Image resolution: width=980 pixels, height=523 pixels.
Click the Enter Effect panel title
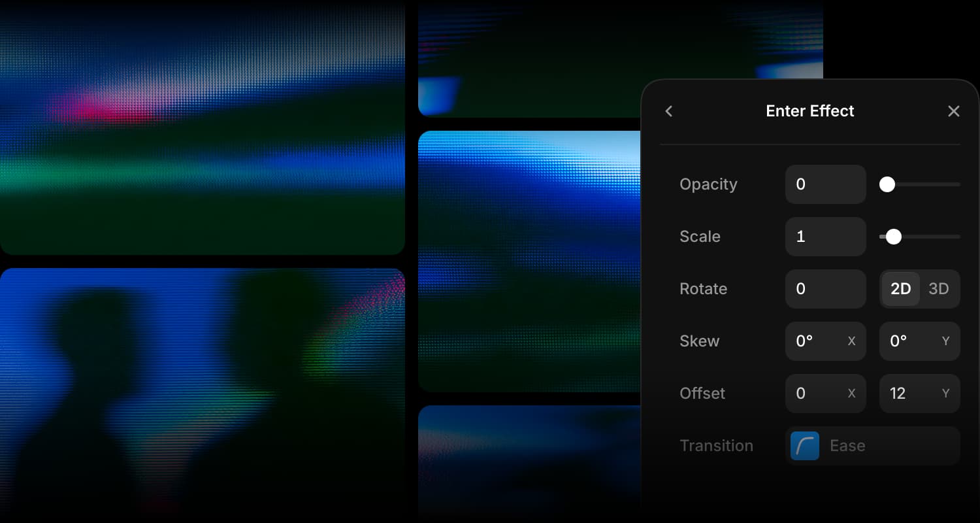point(810,111)
